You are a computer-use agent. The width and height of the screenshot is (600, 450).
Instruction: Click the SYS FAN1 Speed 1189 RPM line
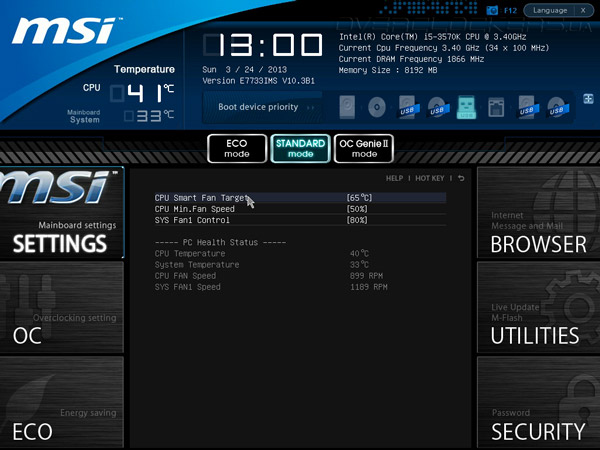coord(271,287)
